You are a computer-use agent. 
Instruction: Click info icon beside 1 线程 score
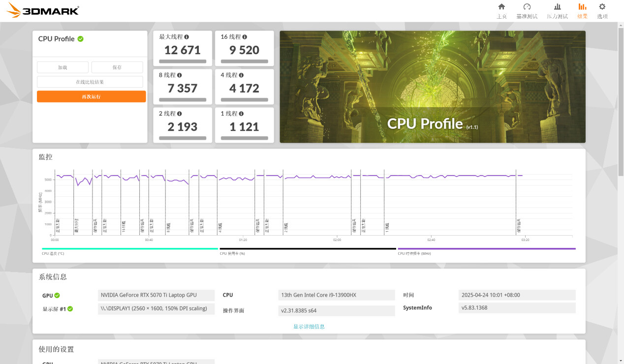click(241, 114)
